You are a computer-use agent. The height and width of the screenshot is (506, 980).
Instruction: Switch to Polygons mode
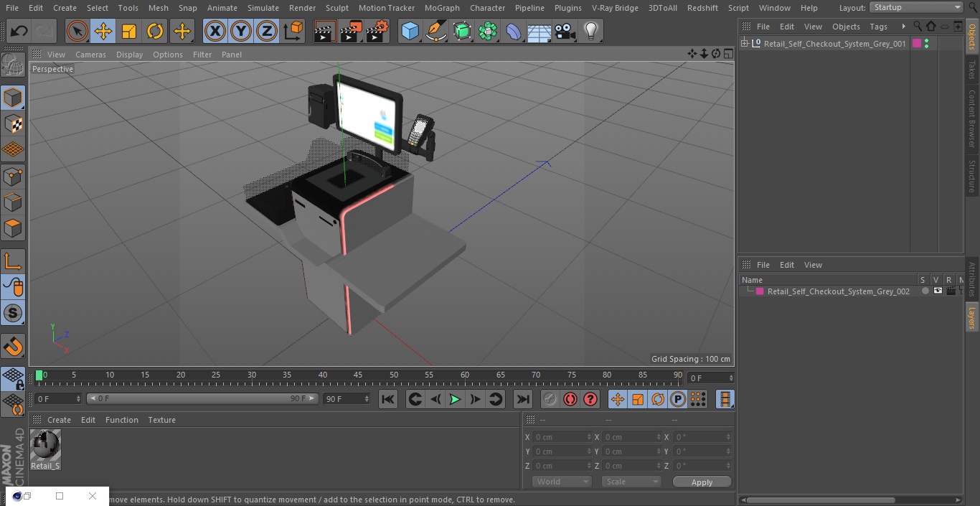[13, 228]
